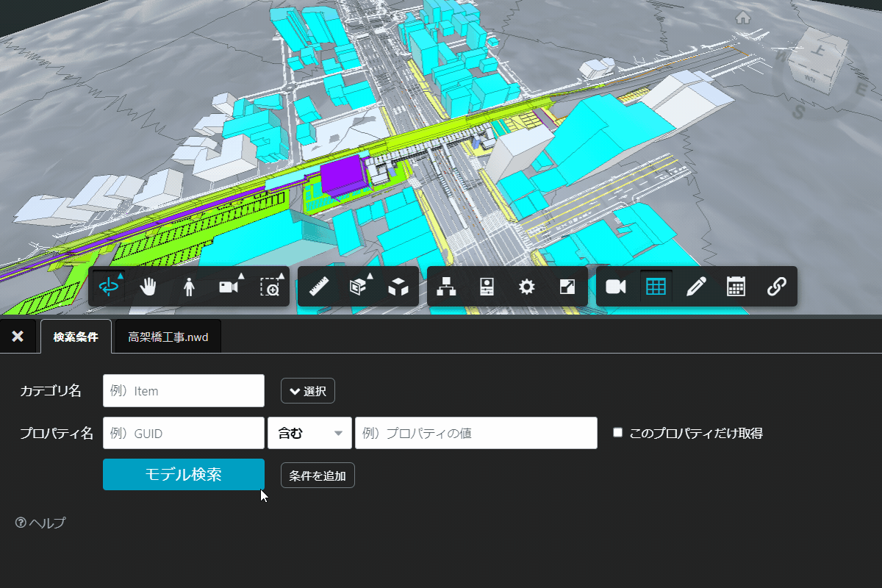Open the Camera interactions tool
This screenshot has width=882, height=588.
click(229, 287)
